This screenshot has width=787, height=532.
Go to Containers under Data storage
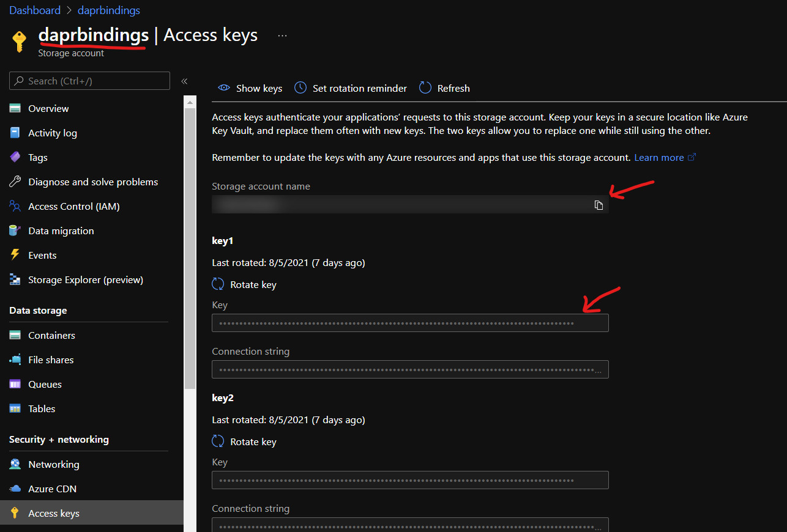51,335
